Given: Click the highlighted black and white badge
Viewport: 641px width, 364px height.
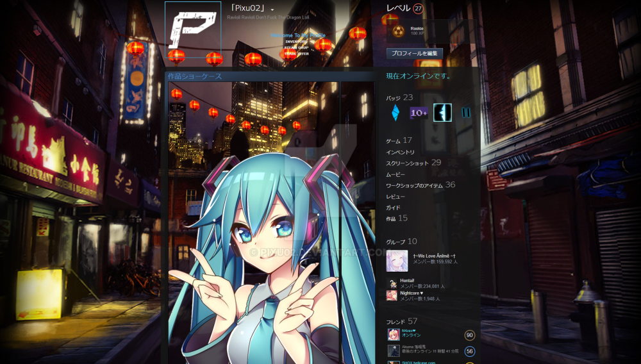Looking at the screenshot, I should click(x=442, y=113).
